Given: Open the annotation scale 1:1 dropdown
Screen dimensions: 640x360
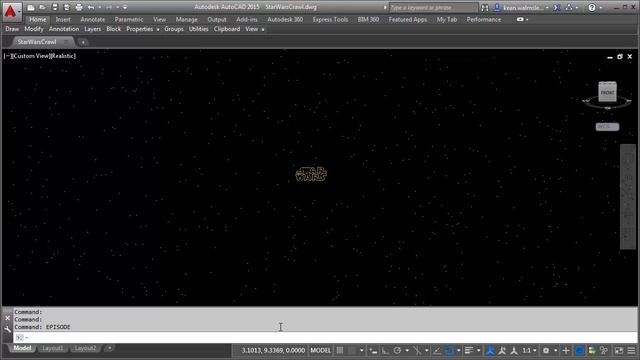Looking at the screenshot, I should pos(530,350).
